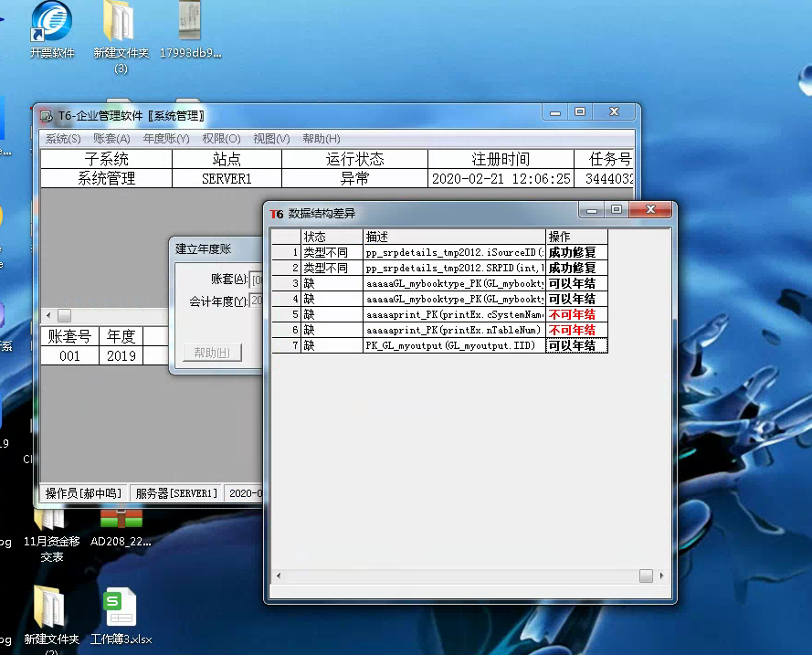Click PK_GL_myoutput(GL_myoutput.IID) description cell

(454, 346)
